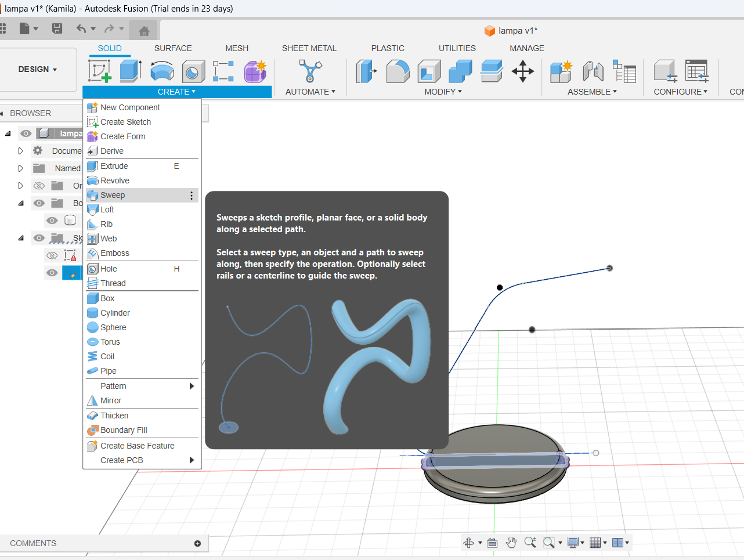Choose Pipe from the Create menu
Screen dimensions: 744x560
142,371
